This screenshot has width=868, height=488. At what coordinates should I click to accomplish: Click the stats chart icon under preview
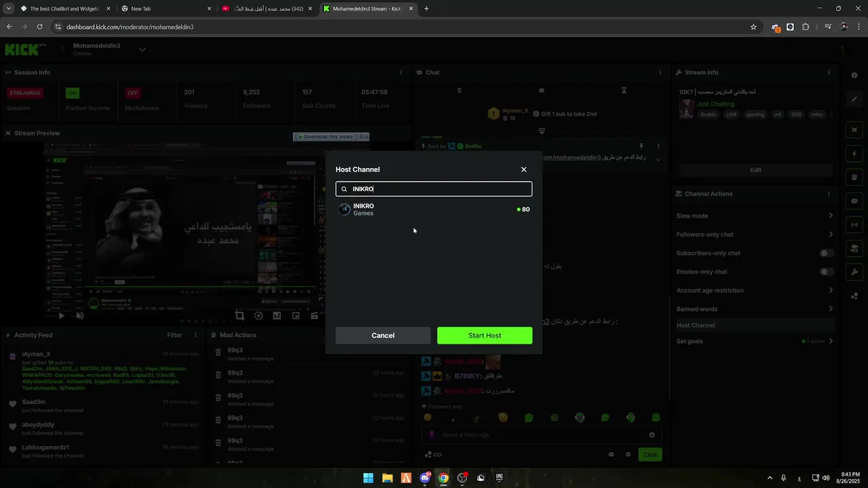click(277, 315)
